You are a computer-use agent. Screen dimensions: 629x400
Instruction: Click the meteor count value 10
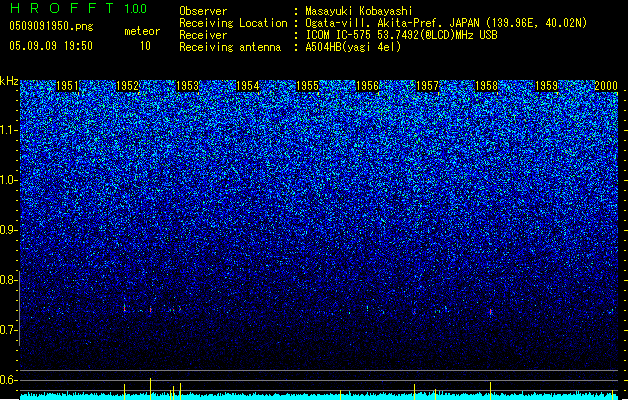pos(145,46)
